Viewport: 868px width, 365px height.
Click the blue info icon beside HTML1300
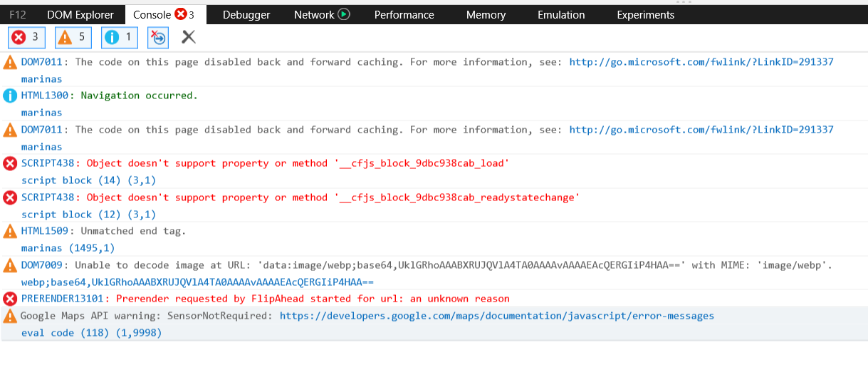click(10, 96)
